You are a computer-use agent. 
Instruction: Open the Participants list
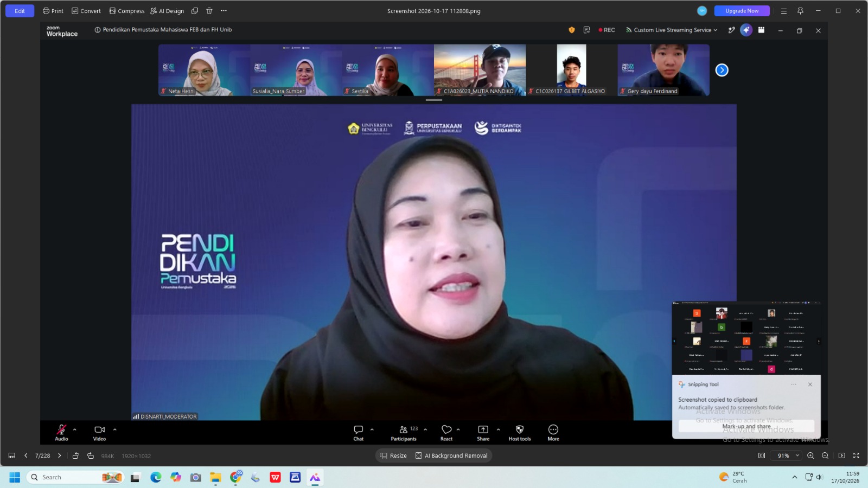pos(404,432)
